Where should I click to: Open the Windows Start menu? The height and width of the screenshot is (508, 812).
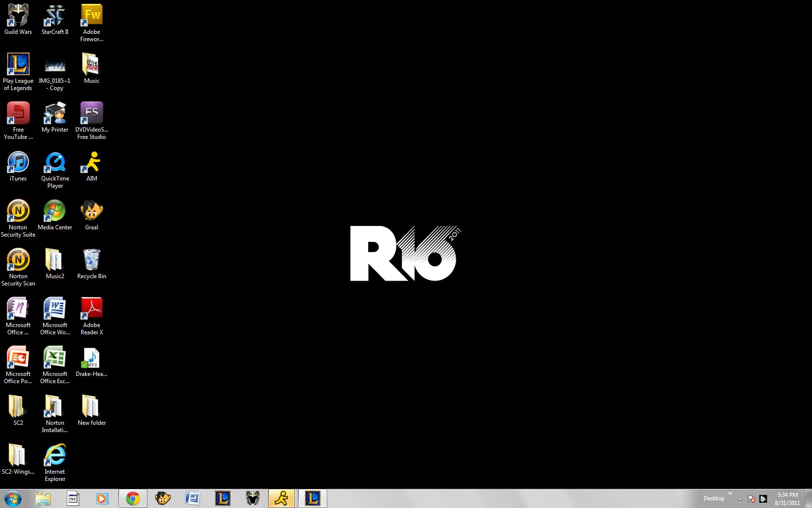13,498
